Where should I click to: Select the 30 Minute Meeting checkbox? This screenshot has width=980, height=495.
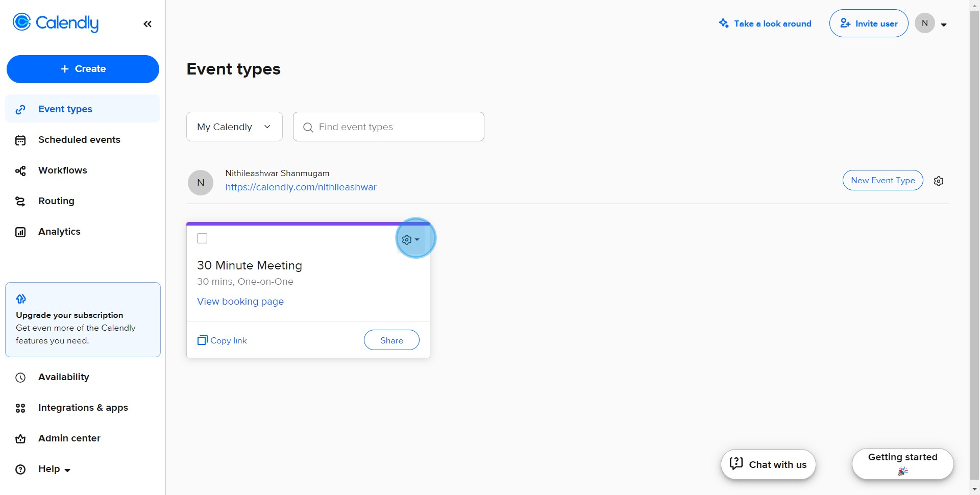(202, 238)
